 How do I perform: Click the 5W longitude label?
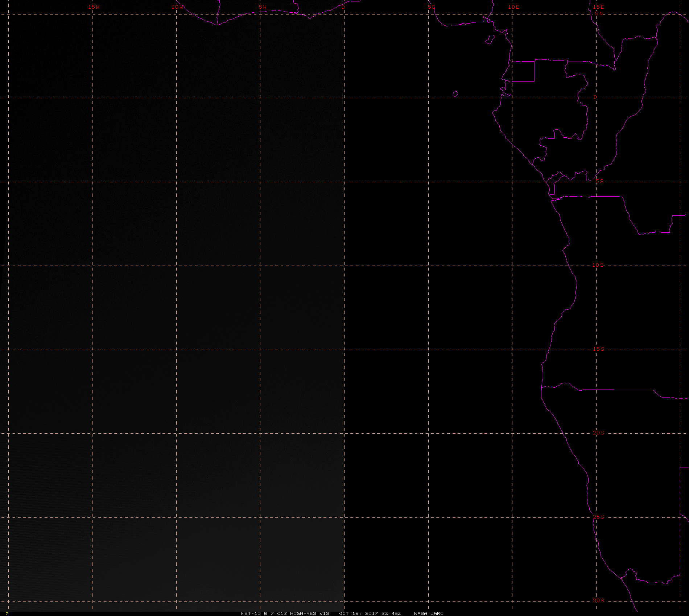point(263,7)
